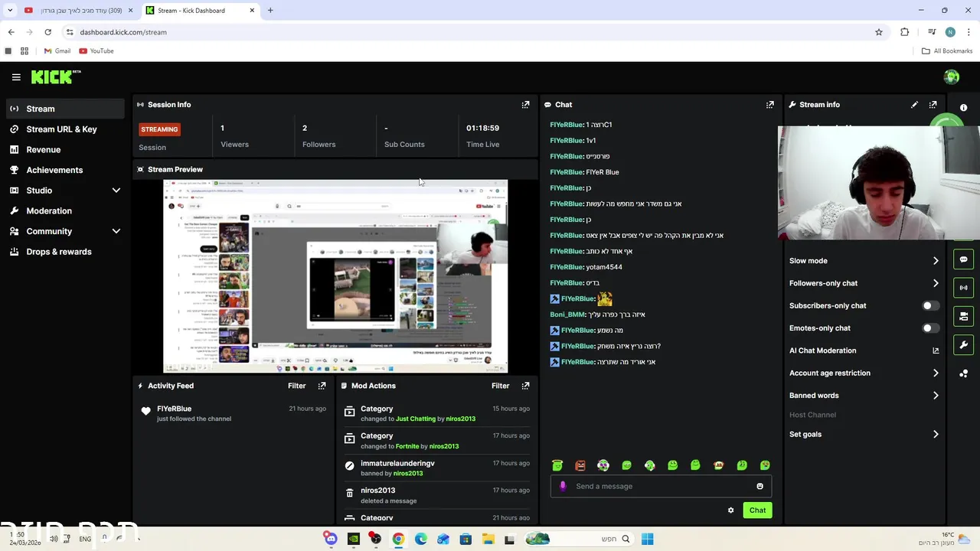The height and width of the screenshot is (551, 980).
Task: Open Stream URL & Key page
Action: pos(63,129)
